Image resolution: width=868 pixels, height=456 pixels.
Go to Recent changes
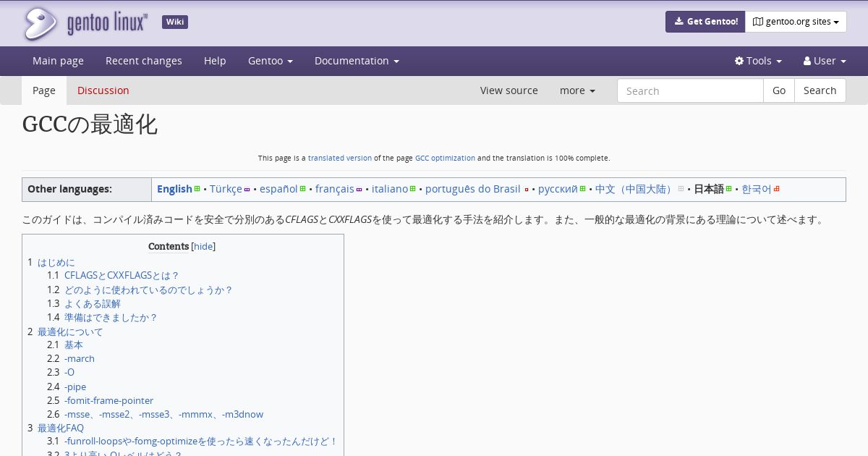pos(144,61)
